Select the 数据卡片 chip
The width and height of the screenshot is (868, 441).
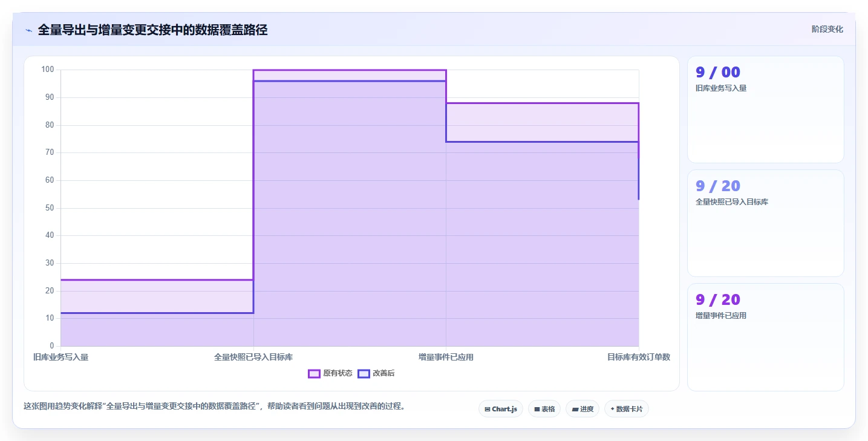coord(626,409)
